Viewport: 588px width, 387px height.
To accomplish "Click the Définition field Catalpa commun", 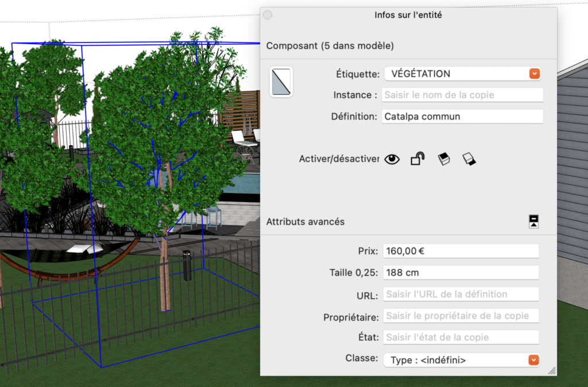I will coord(462,116).
